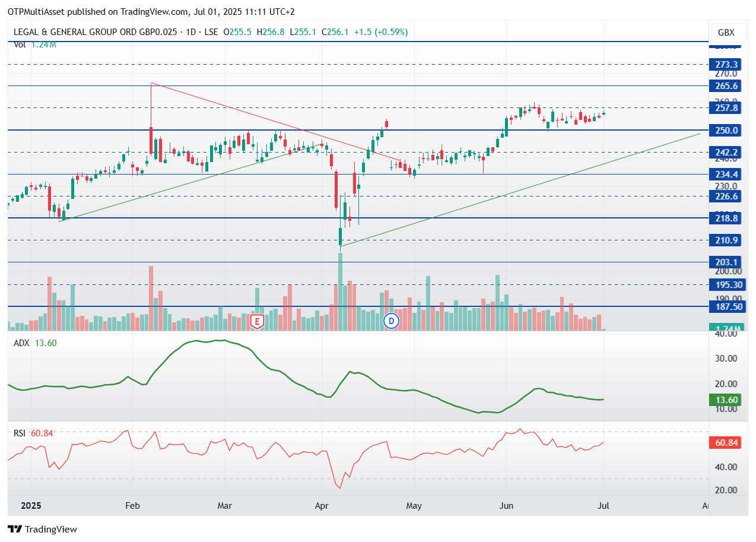Click the May date axis label
This screenshot has height=542, width=756.
pos(414,506)
